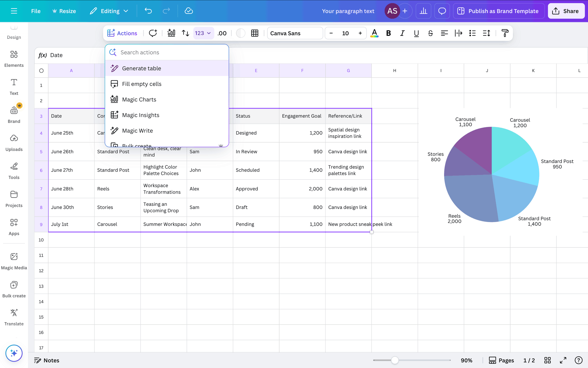Open the Text sidebar panel
The height and width of the screenshot is (368, 588).
pos(14,87)
